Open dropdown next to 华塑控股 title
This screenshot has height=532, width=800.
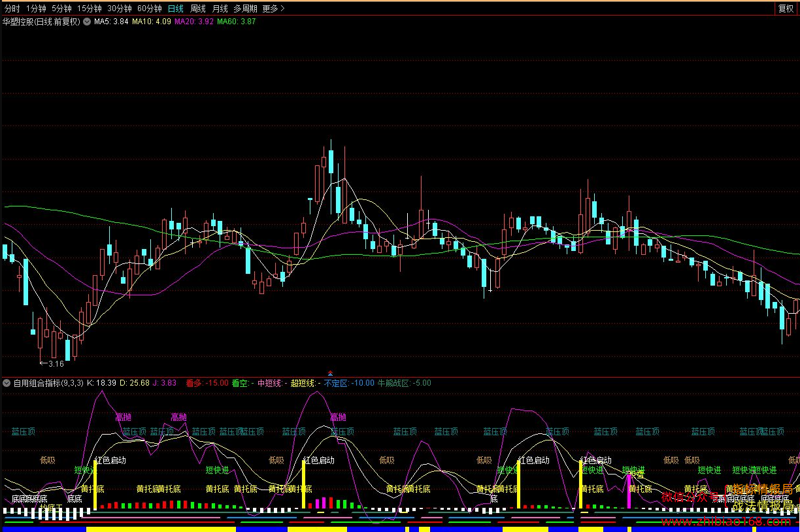pyautogui.click(x=86, y=22)
